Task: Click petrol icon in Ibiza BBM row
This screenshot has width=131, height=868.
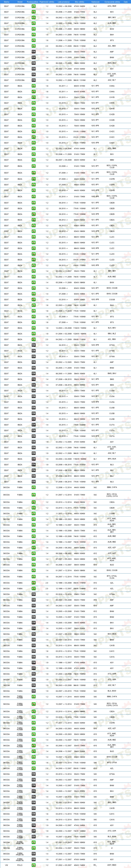Action: pos(34,160)
